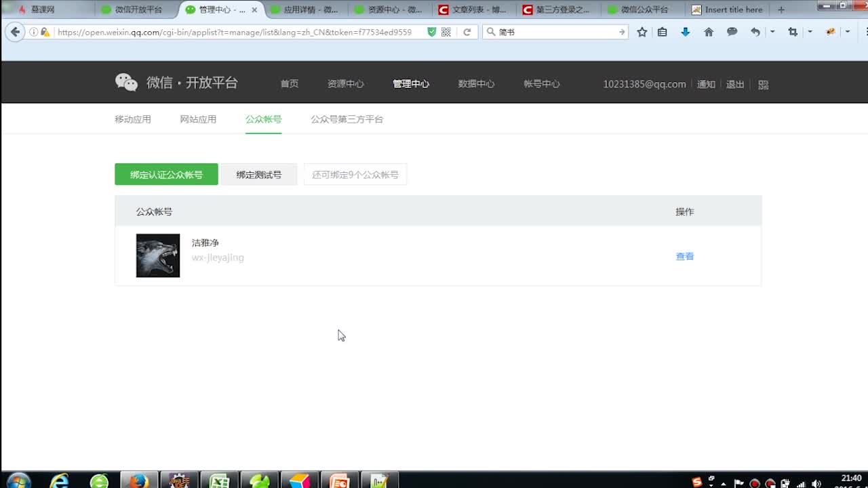Open 通知 notifications link
868x488 pixels.
click(706, 84)
